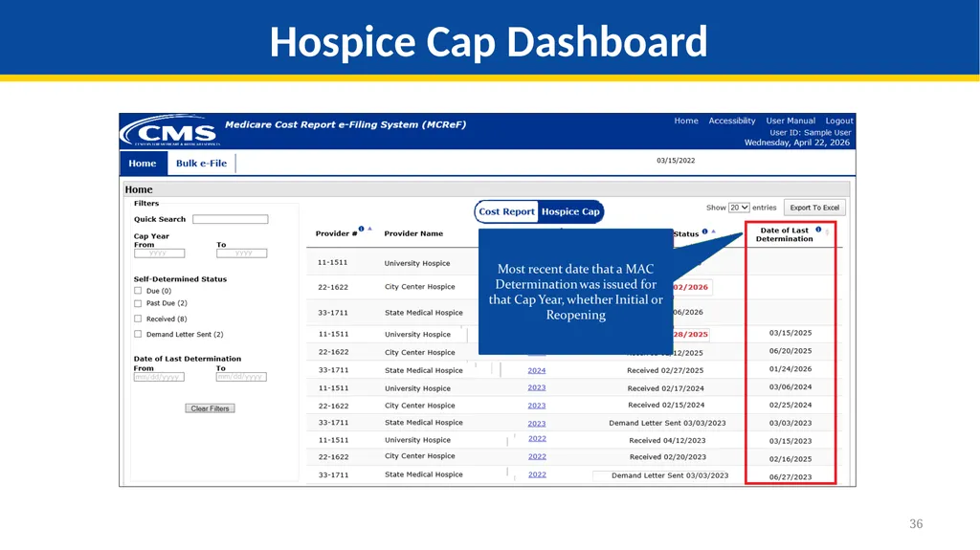Viewport: 980px width, 550px height.
Task: Check Demand Letter Sent (2) filter
Action: tap(138, 335)
